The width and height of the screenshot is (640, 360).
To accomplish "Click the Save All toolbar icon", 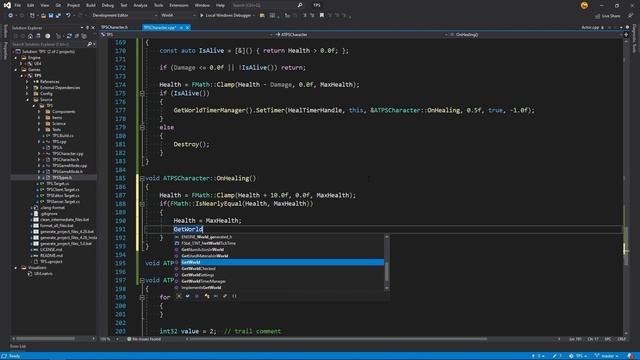I will (58, 16).
